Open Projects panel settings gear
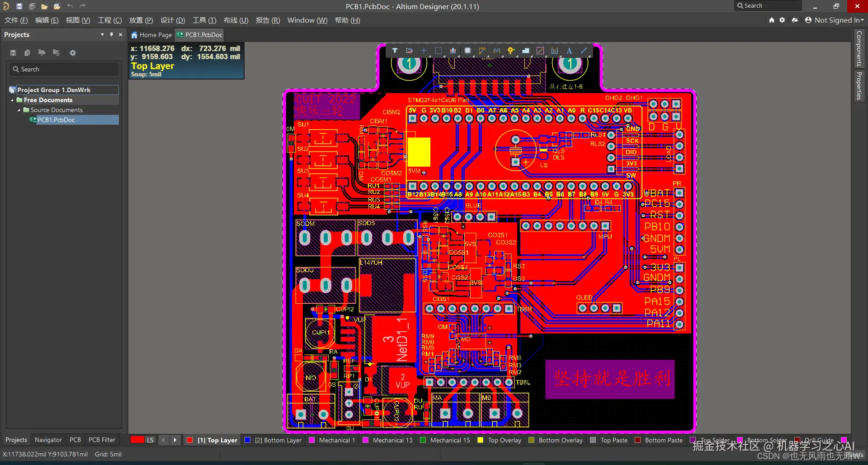Image resolution: width=868 pixels, height=465 pixels. coord(73,53)
